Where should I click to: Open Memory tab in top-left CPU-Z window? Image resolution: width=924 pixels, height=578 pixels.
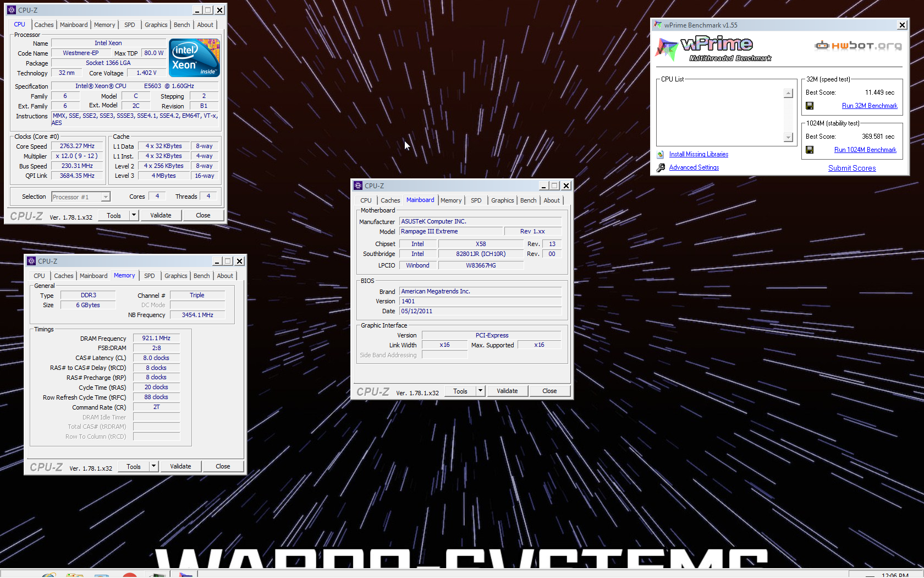[x=105, y=25]
